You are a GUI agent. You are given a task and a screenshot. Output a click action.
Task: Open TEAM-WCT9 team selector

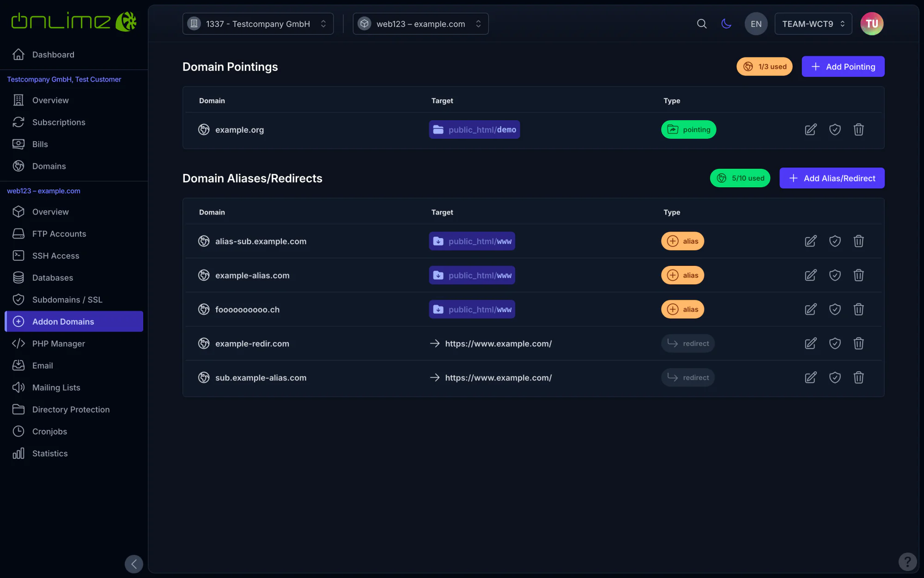(813, 24)
